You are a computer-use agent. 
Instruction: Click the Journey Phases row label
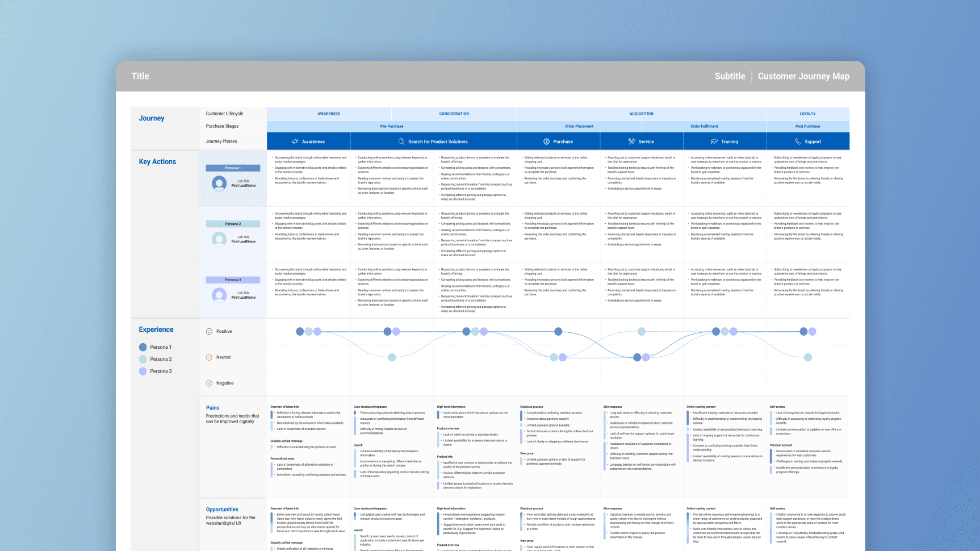[221, 141]
